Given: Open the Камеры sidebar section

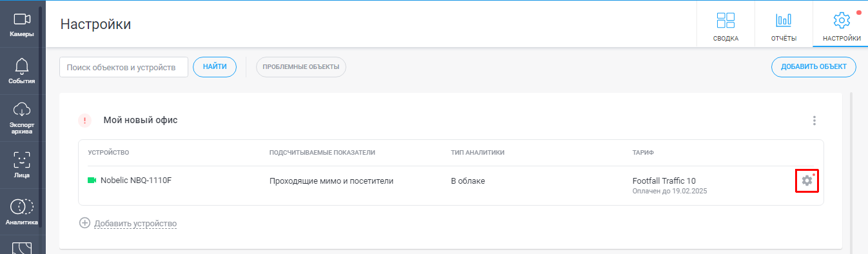Looking at the screenshot, I should (x=23, y=24).
